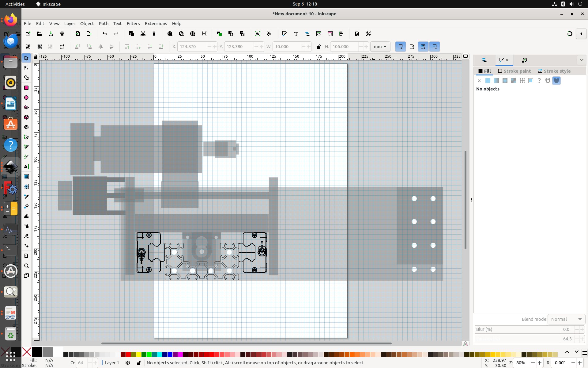Pick the red swatch in palette

(128, 355)
